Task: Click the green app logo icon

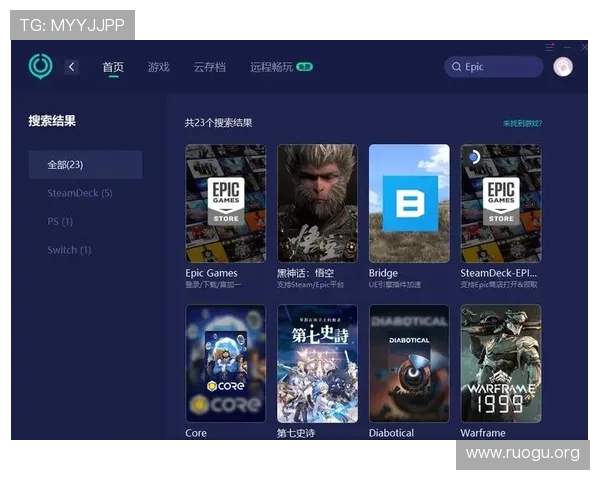Action: point(40,67)
